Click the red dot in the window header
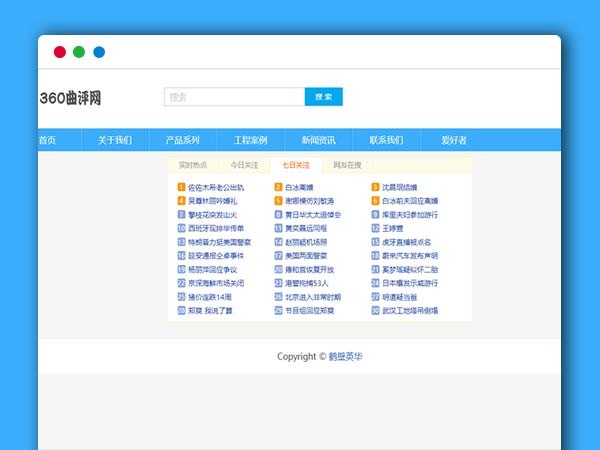This screenshot has height=450, width=600. click(x=60, y=52)
